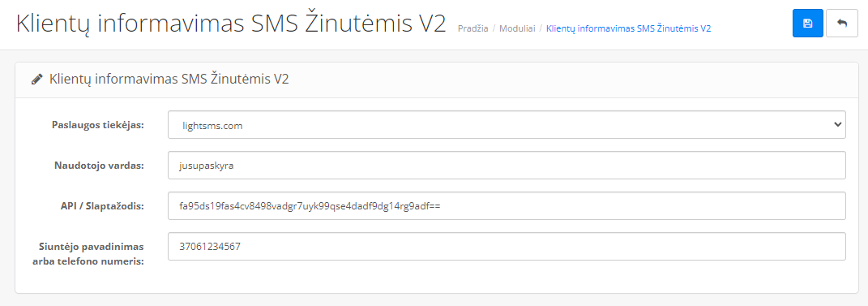
Task: Click the blue Klientų informavimas breadcrumb link
Action: 628,28
